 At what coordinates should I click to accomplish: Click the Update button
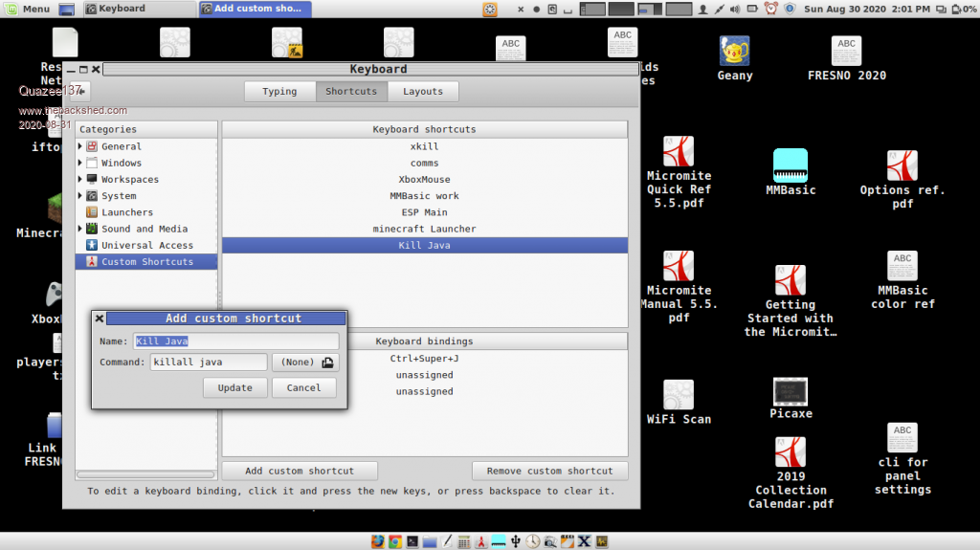(234, 387)
